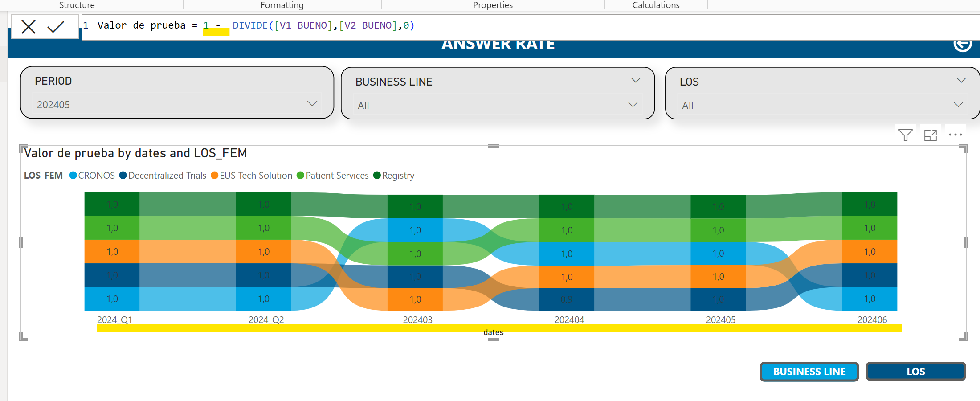Viewport: 980px width, 401px height.
Task: Collapse the BUSINESS LINE slicer header chevron
Action: click(x=636, y=81)
